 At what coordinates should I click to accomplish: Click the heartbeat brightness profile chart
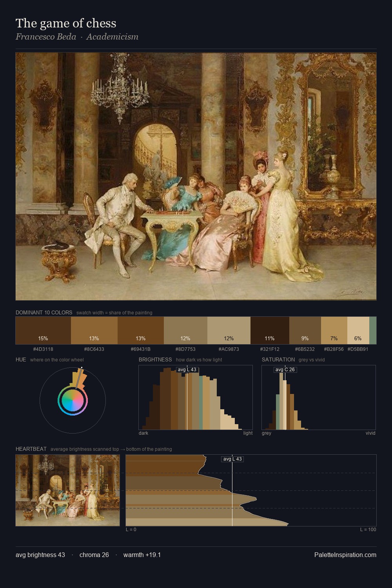(x=251, y=490)
